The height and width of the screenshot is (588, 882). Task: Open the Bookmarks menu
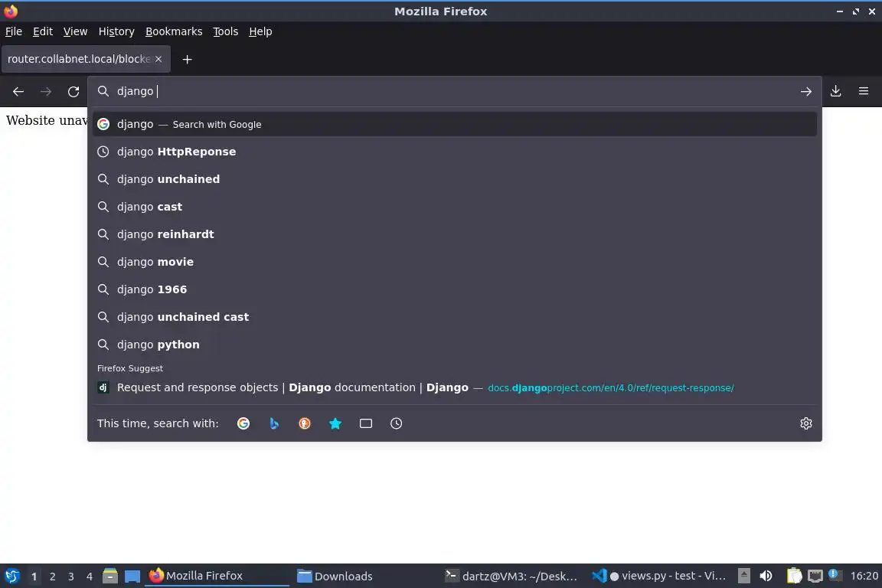pyautogui.click(x=174, y=31)
